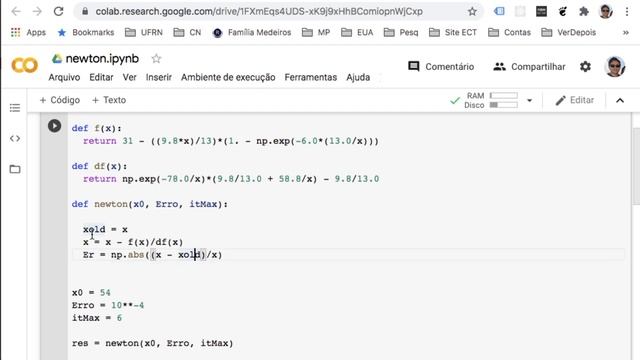Open the Colab account avatar
Viewport: 640px width, 360px height.
[x=614, y=67]
